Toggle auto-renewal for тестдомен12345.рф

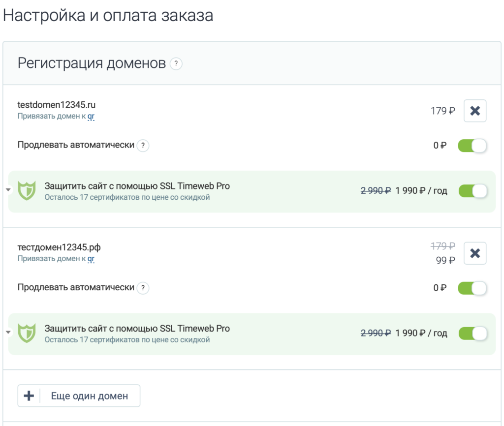pyautogui.click(x=472, y=288)
